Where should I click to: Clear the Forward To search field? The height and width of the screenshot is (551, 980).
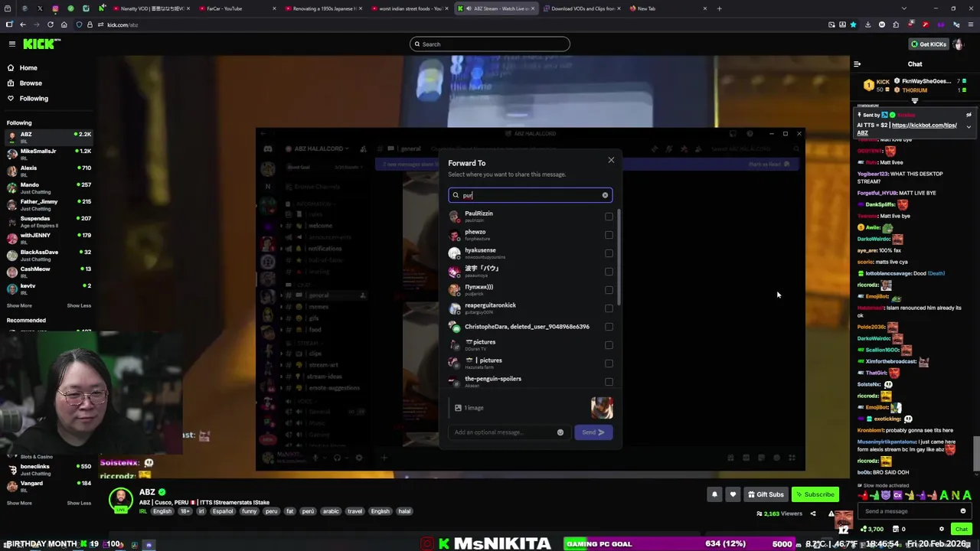click(x=605, y=195)
